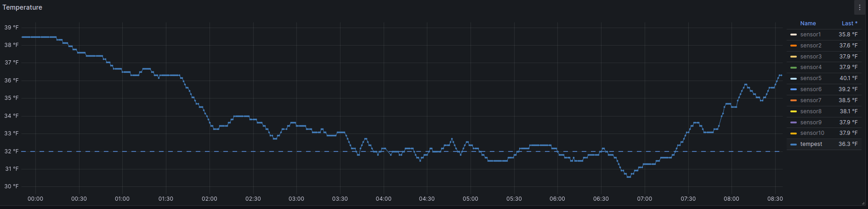Click the 40.1 °F value for sensor5
The height and width of the screenshot is (209, 868).
(x=848, y=78)
